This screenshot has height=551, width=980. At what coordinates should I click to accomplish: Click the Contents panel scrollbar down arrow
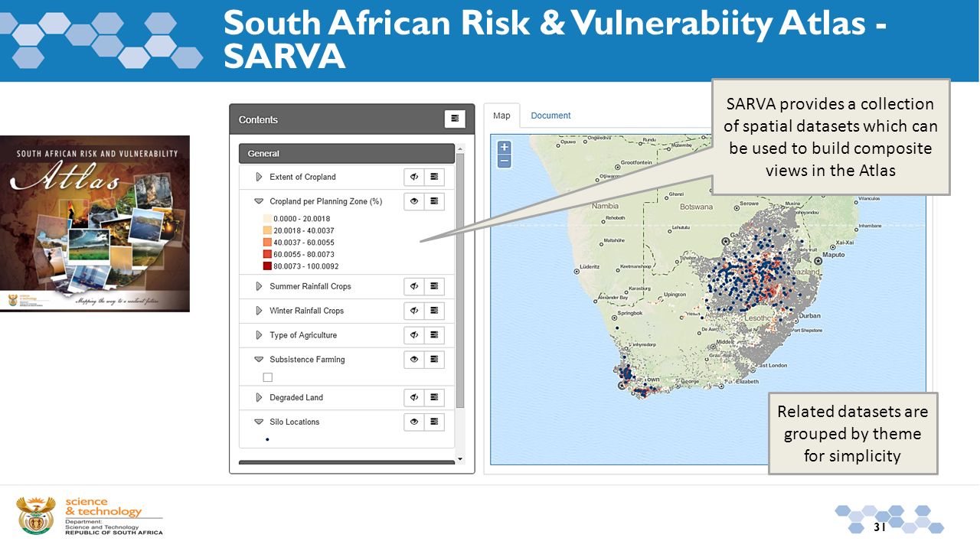pyautogui.click(x=459, y=459)
